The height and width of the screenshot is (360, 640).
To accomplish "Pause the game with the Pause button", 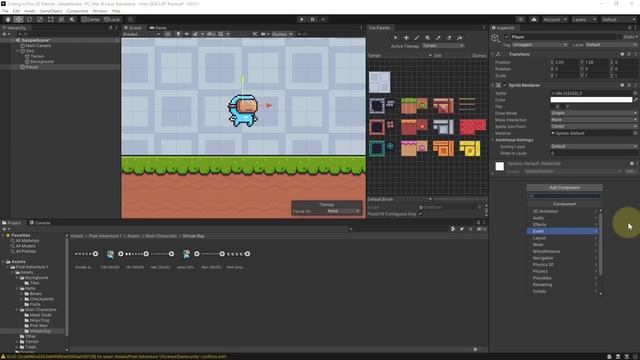I will tap(313, 19).
